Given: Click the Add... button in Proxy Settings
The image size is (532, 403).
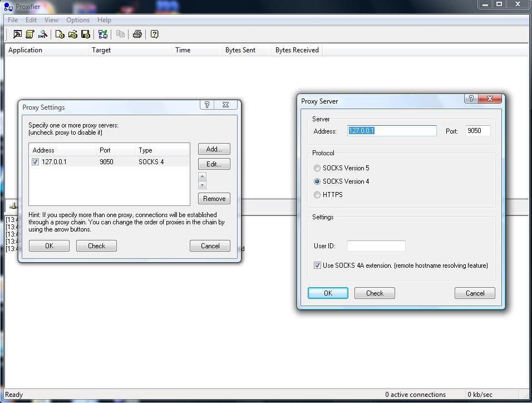Looking at the screenshot, I should [214, 149].
